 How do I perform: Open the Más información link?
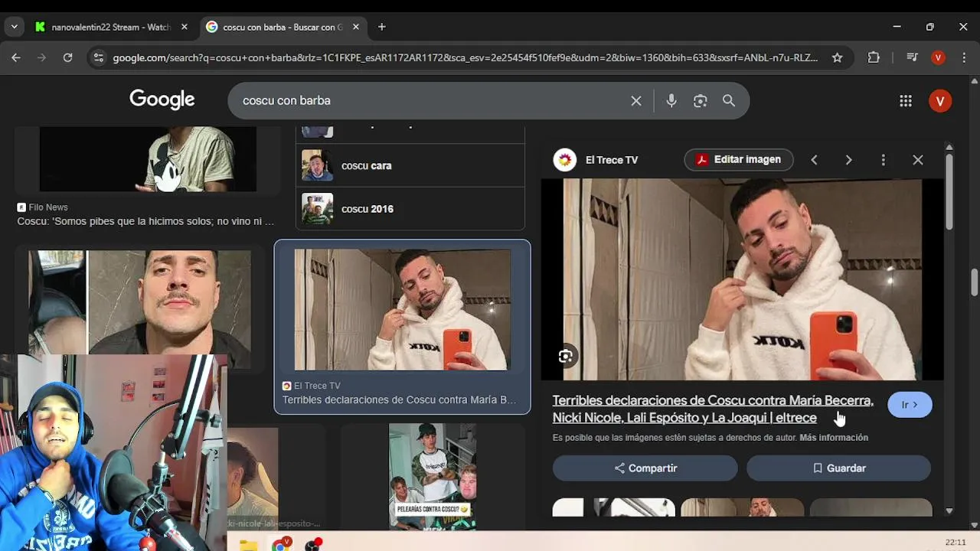coord(834,438)
